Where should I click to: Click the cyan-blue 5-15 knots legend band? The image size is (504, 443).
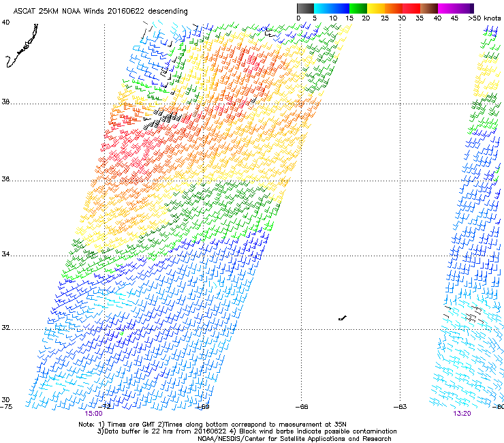(332, 8)
